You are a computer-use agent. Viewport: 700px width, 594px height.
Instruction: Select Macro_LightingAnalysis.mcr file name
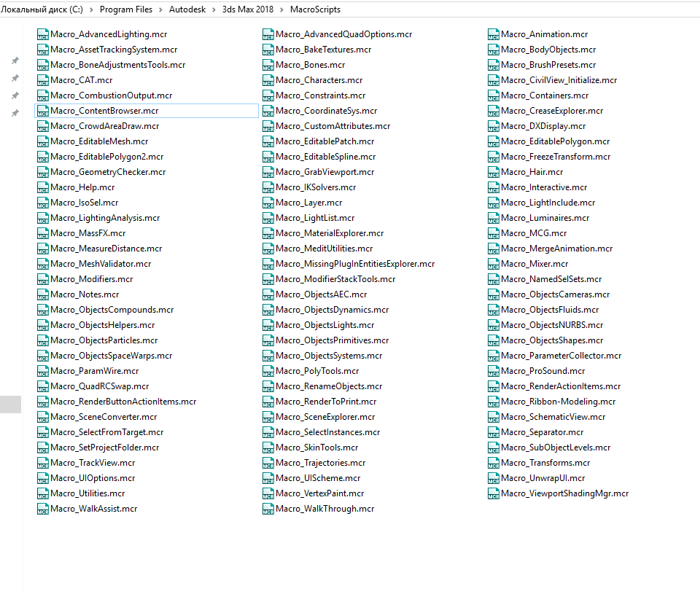[105, 218]
